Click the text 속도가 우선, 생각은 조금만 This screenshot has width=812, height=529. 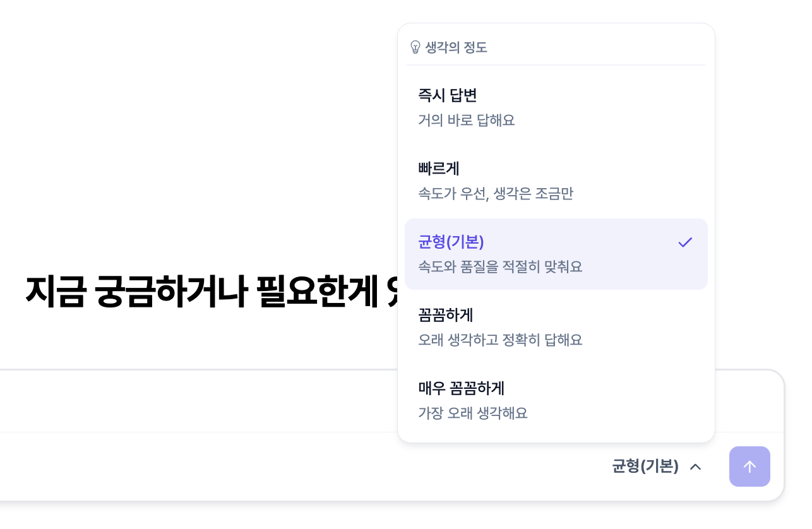pyautogui.click(x=495, y=193)
